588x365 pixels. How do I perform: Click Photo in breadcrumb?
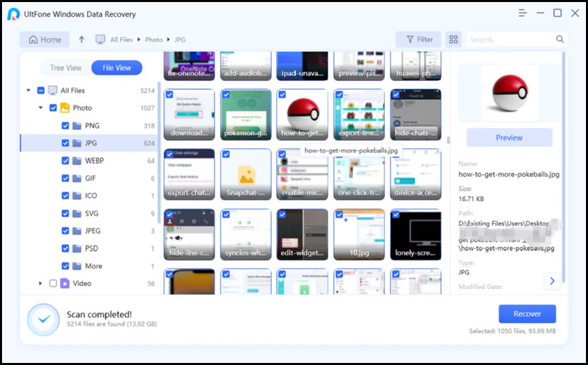153,39
